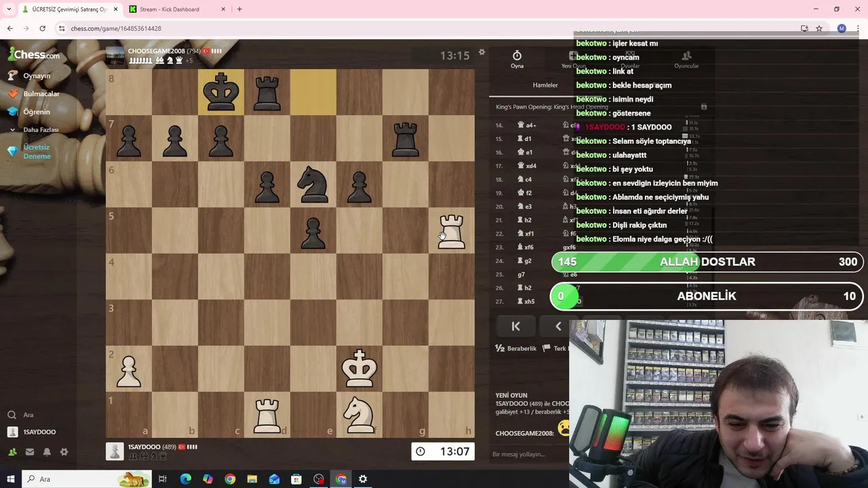Image resolution: width=868 pixels, height=488 pixels.
Task: Launch Microsoft Edge from the taskbar
Action: 186,479
